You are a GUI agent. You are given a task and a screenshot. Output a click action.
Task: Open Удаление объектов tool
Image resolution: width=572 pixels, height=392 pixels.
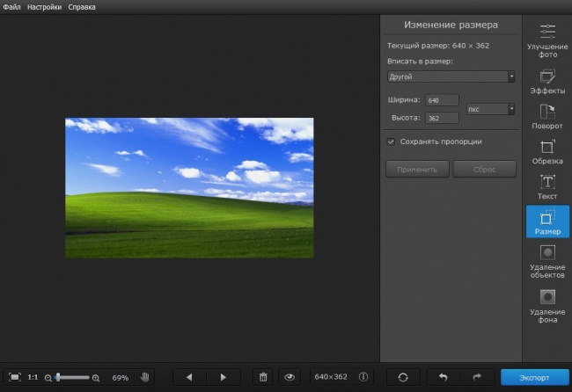pos(547,262)
